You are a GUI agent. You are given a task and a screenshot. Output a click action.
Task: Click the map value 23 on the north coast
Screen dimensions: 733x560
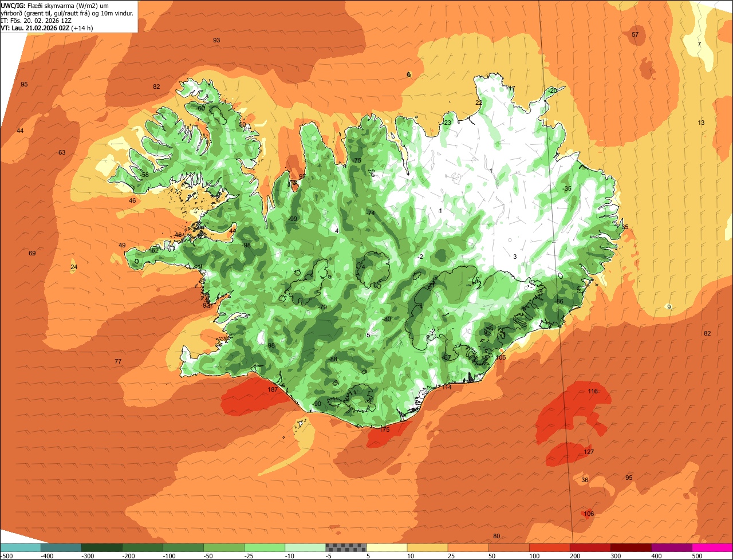coord(448,123)
